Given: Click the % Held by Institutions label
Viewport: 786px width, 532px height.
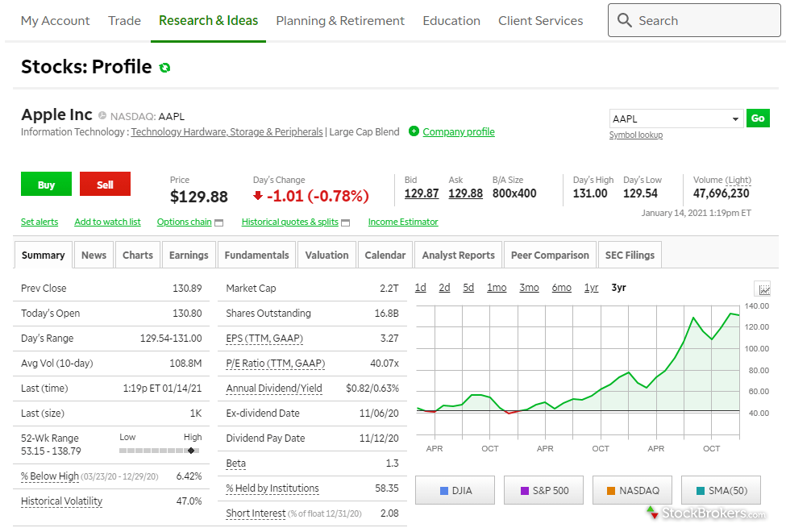Looking at the screenshot, I should (x=272, y=488).
